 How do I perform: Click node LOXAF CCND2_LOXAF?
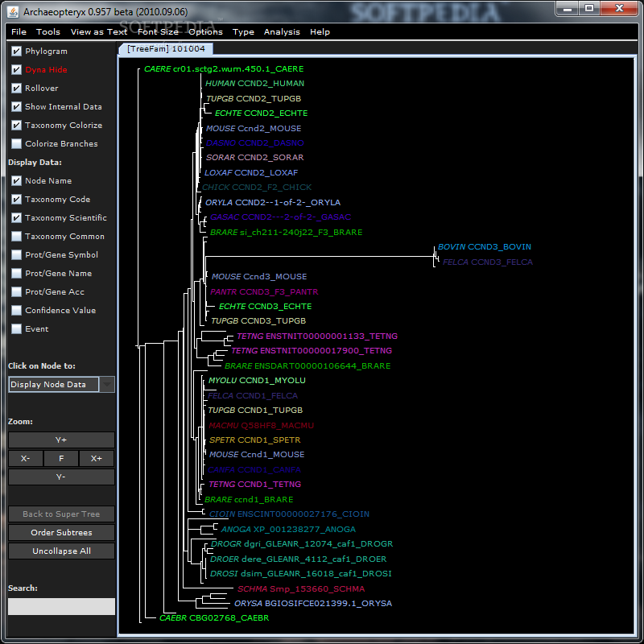click(x=251, y=172)
